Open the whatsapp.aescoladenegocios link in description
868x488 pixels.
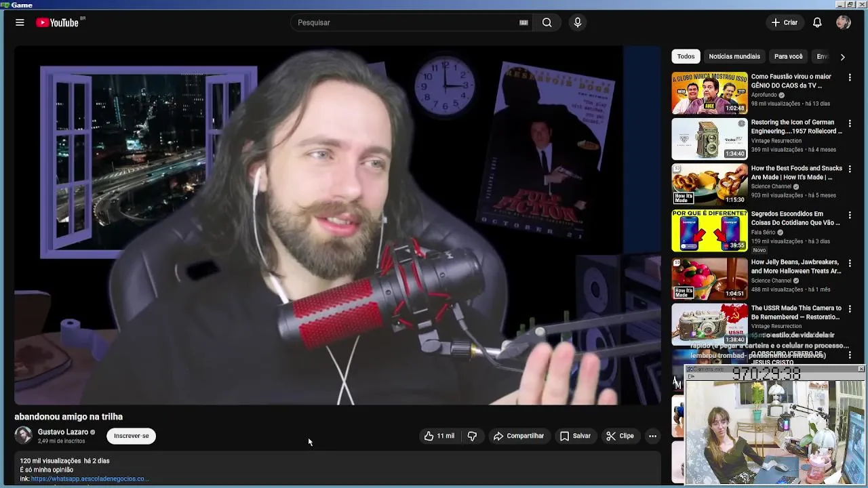coord(90,479)
